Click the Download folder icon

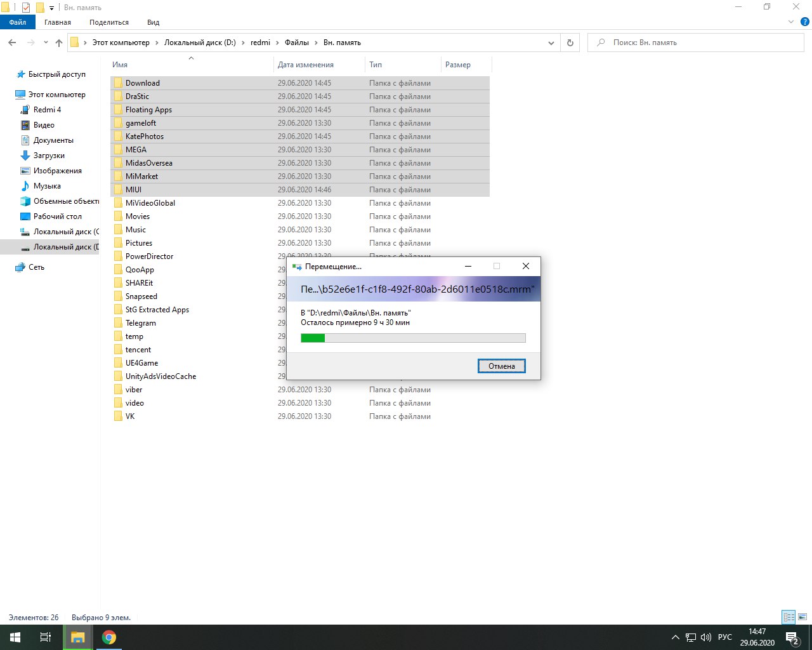(118, 83)
